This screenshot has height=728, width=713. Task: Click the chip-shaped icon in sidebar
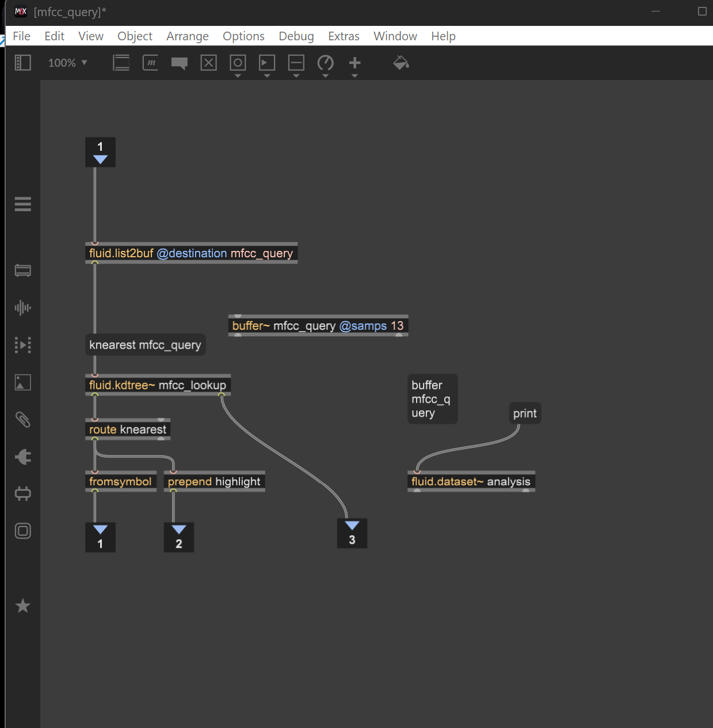pyautogui.click(x=23, y=494)
